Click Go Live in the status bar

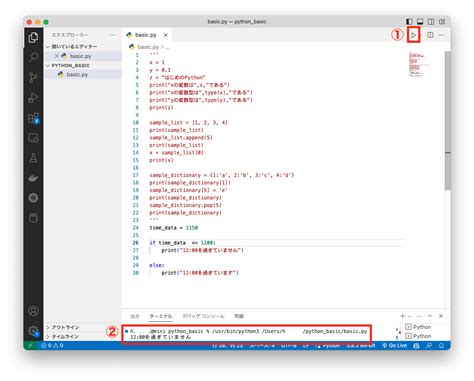tap(395, 345)
